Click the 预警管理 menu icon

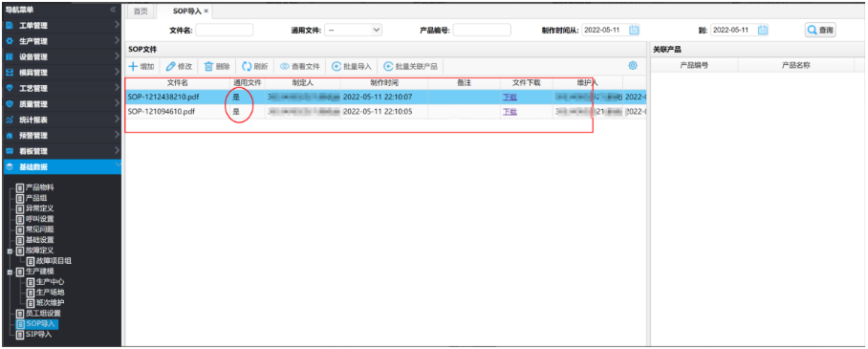click(x=10, y=135)
